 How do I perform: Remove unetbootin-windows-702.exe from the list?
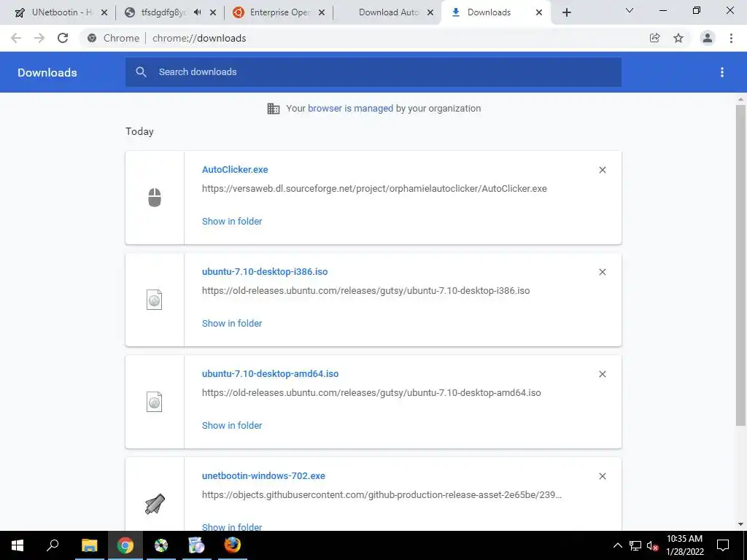[x=602, y=476]
